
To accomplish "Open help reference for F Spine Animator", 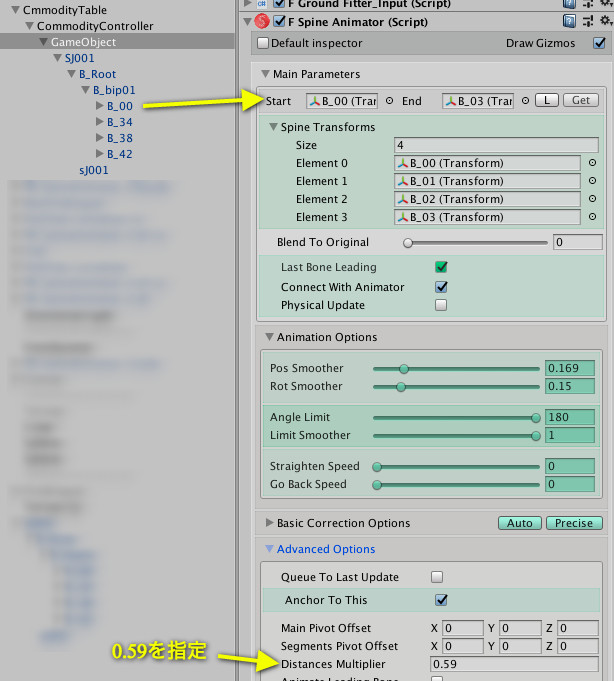I will [569, 21].
